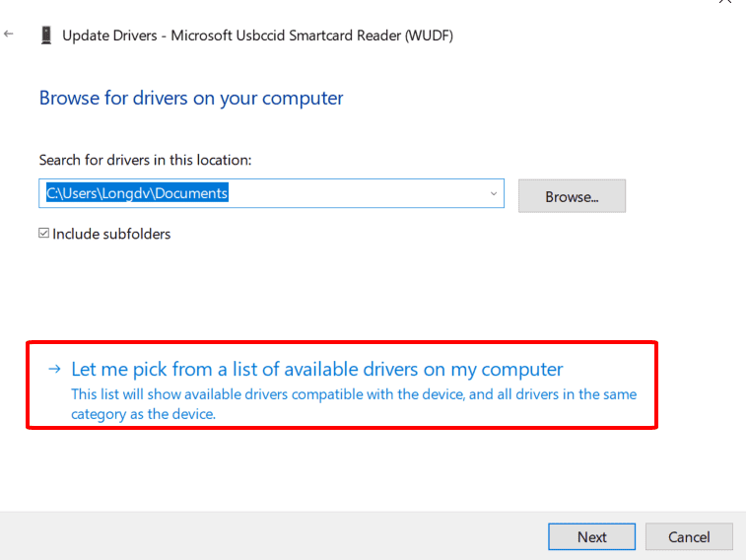Click the Microsoft Usbccid Smartcard Reader (WUDF) title portion
The image size is (747, 560).
[x=312, y=35]
